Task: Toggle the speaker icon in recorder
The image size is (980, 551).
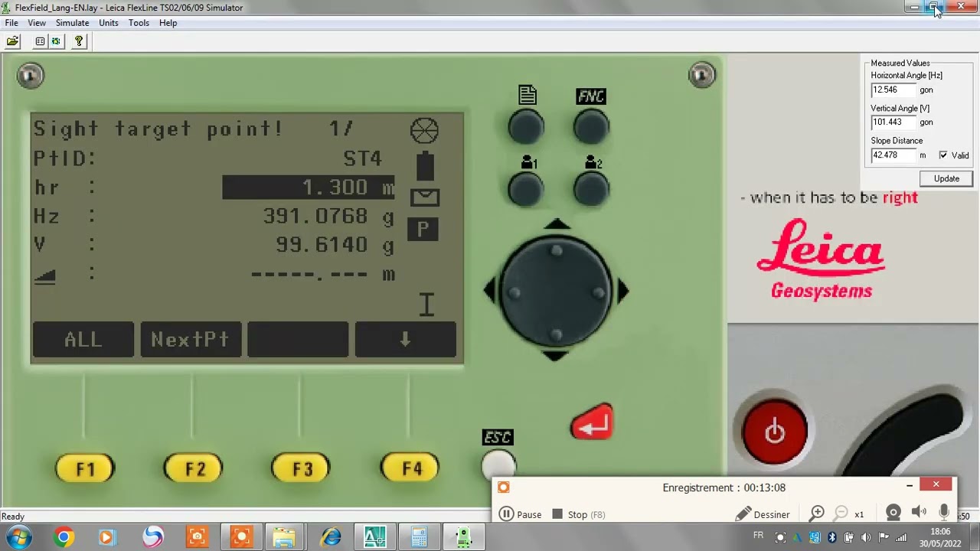Action: 919,514
